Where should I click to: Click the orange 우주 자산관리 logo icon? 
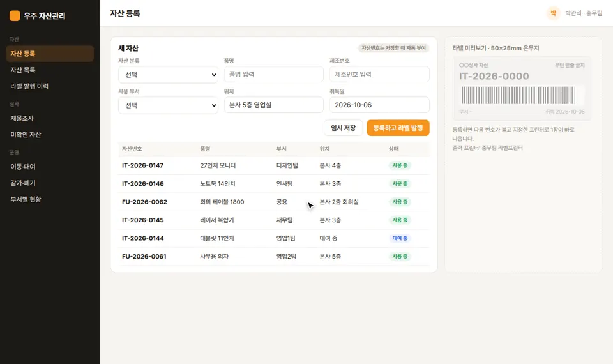pyautogui.click(x=15, y=15)
